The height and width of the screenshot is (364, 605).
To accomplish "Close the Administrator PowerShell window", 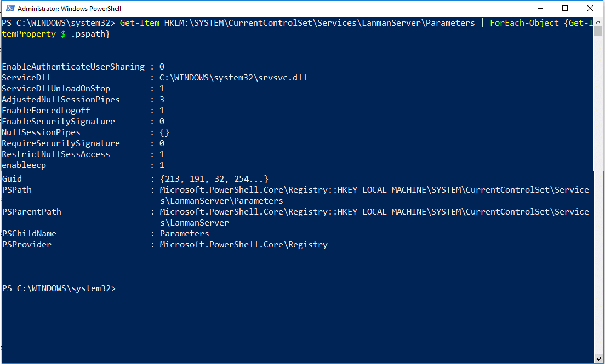I will click(x=590, y=8).
